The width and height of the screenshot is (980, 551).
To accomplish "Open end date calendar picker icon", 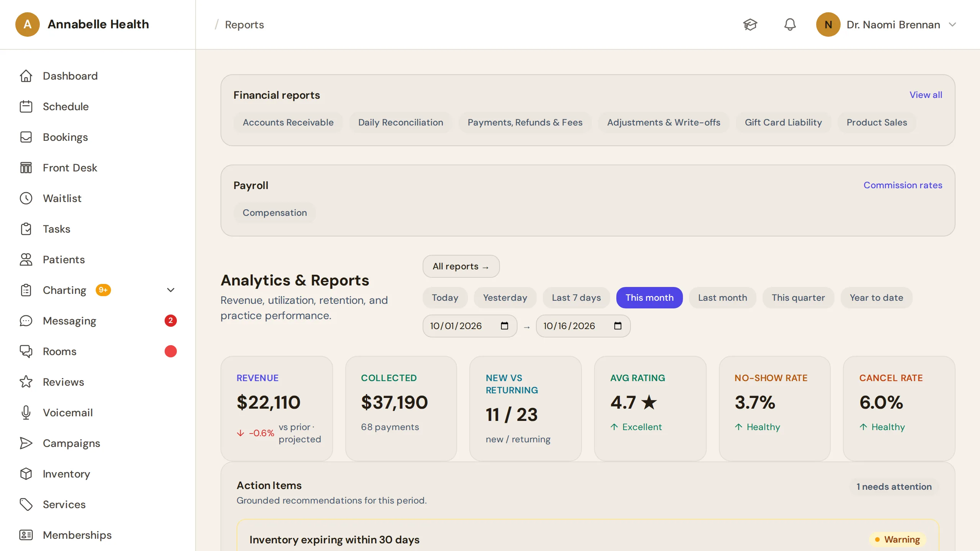I will 617,326.
